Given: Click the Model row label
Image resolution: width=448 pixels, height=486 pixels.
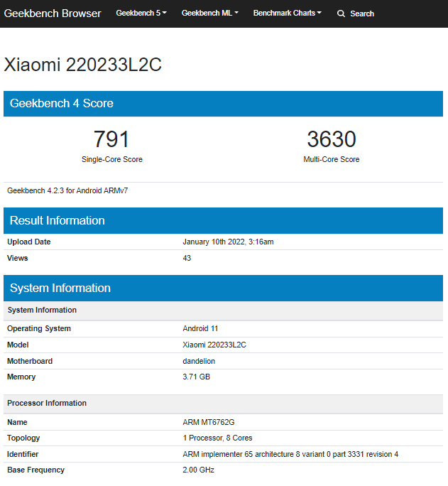Looking at the screenshot, I should 18,345.
